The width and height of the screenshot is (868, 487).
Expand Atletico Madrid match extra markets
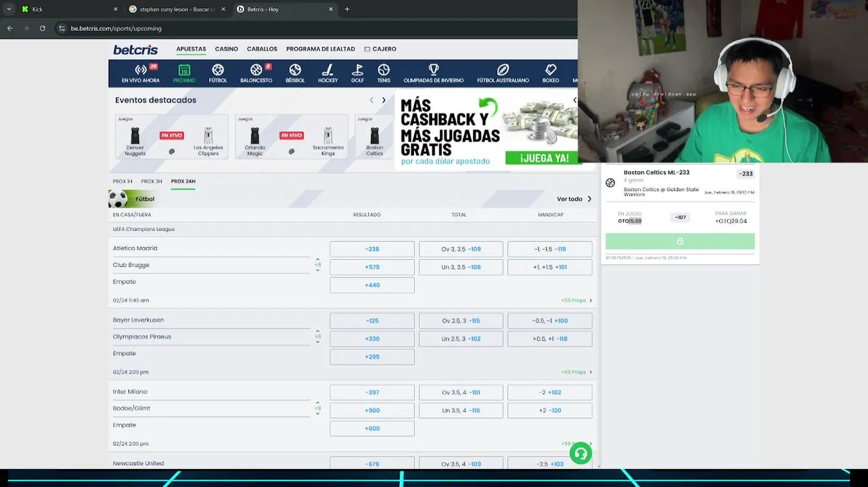pos(317,264)
